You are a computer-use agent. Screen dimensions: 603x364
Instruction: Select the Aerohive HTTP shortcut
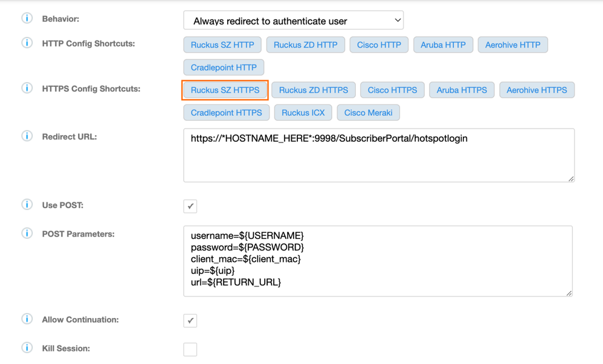(x=512, y=45)
